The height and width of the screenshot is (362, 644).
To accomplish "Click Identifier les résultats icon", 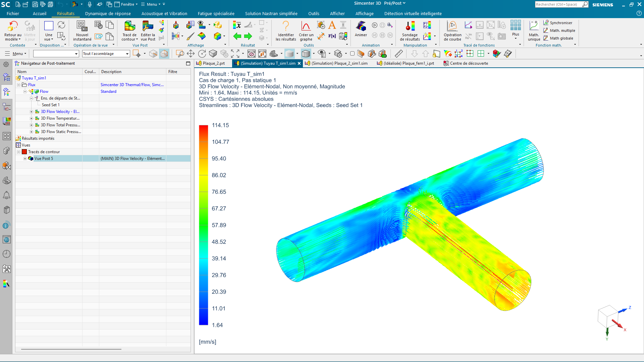I will tap(286, 26).
